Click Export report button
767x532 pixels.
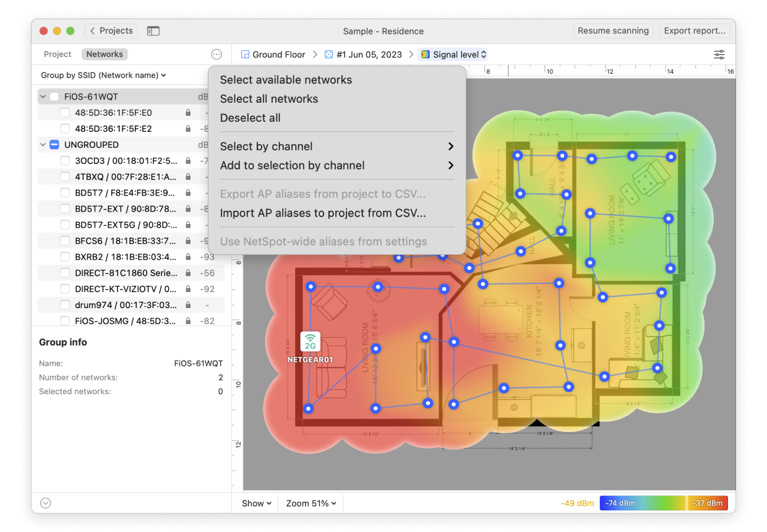click(x=695, y=31)
